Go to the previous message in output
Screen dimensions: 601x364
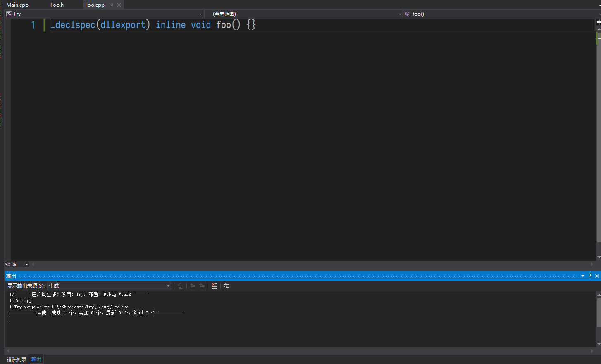point(193,286)
